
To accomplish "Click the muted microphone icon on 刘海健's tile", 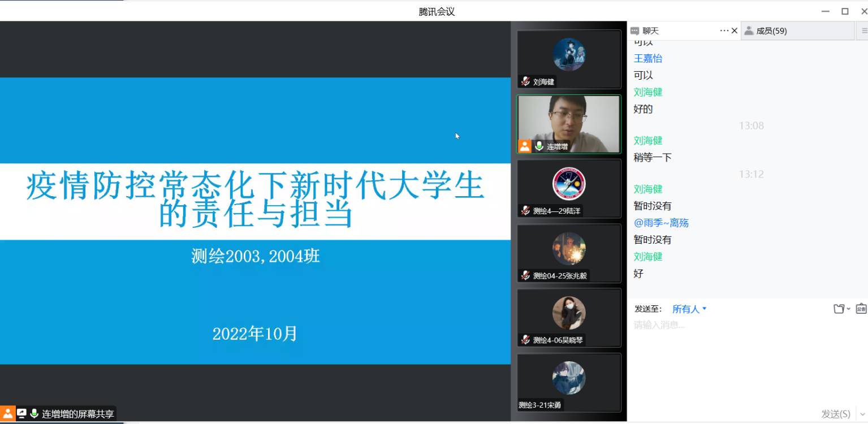I will 525,81.
